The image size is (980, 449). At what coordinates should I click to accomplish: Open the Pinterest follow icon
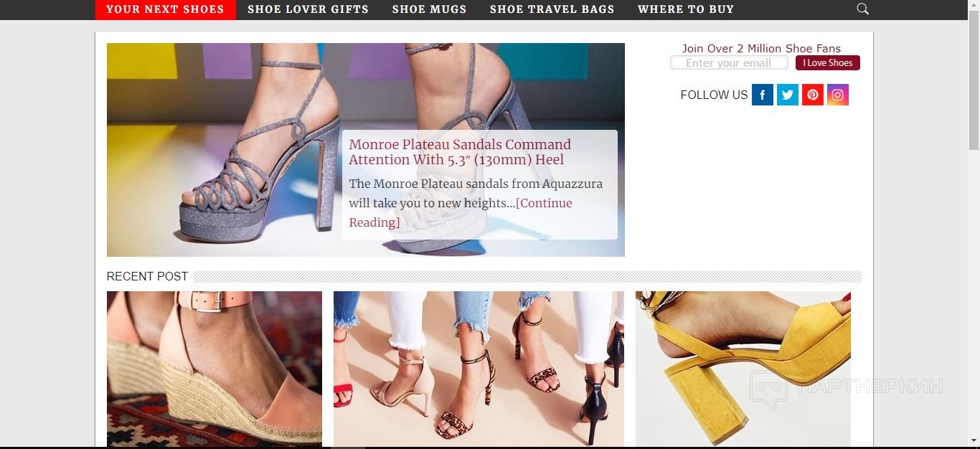tap(813, 95)
